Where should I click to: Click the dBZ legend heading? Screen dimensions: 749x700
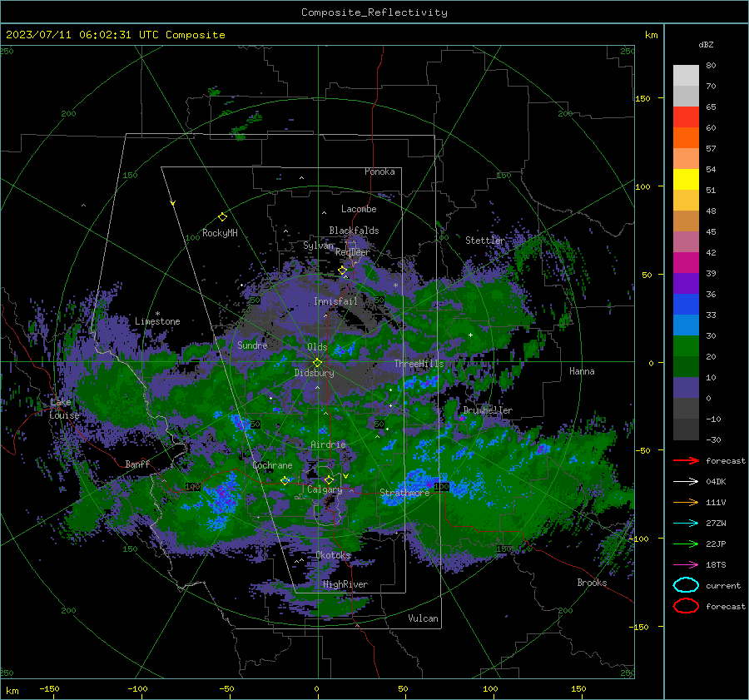[706, 44]
